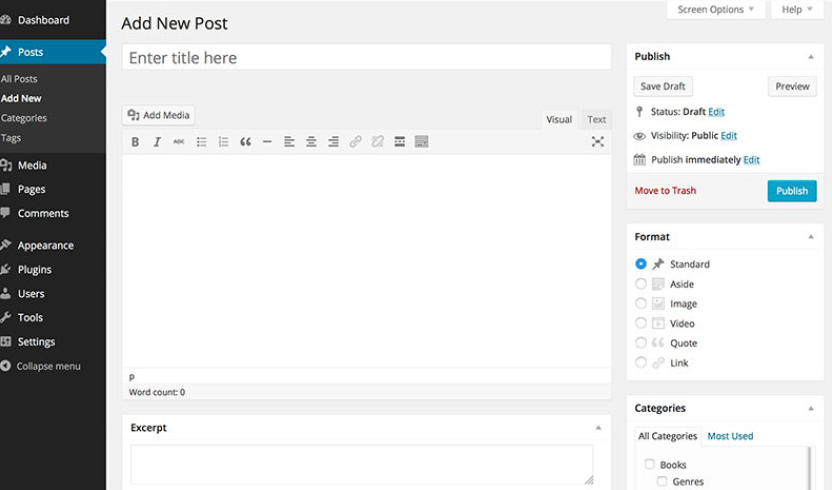Open All Posts submenu
The height and width of the screenshot is (490, 832).
click(x=19, y=79)
